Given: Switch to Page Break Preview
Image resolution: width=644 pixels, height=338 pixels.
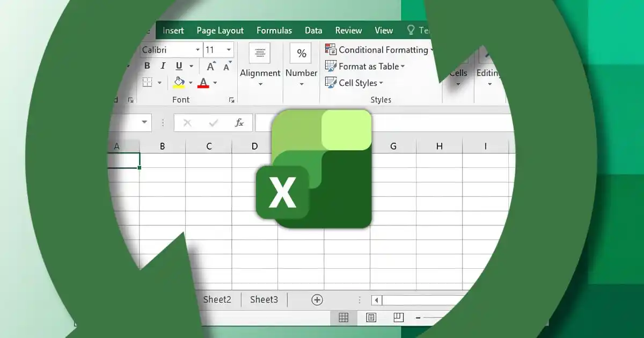Looking at the screenshot, I should [x=398, y=318].
